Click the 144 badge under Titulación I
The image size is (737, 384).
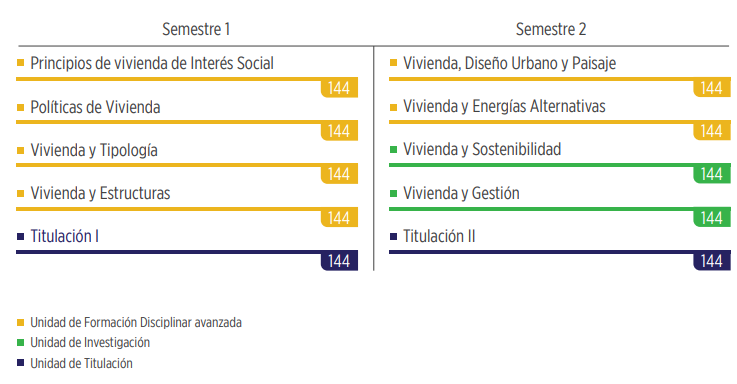tap(339, 261)
